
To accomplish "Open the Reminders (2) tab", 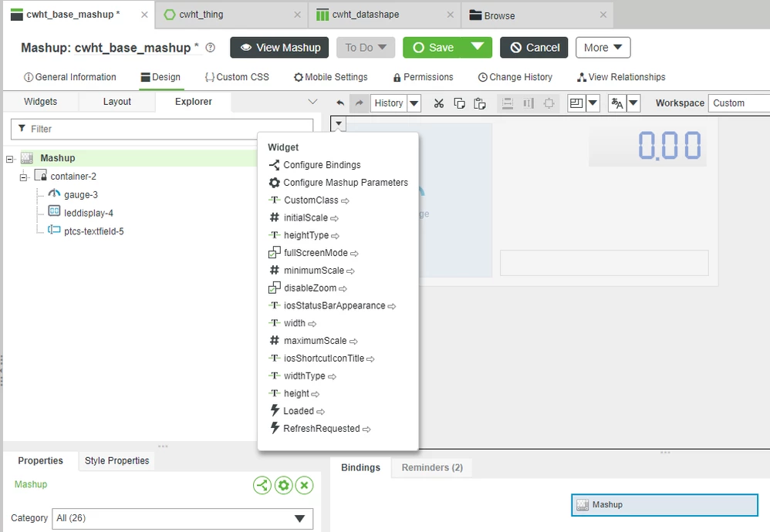I will pos(431,467).
